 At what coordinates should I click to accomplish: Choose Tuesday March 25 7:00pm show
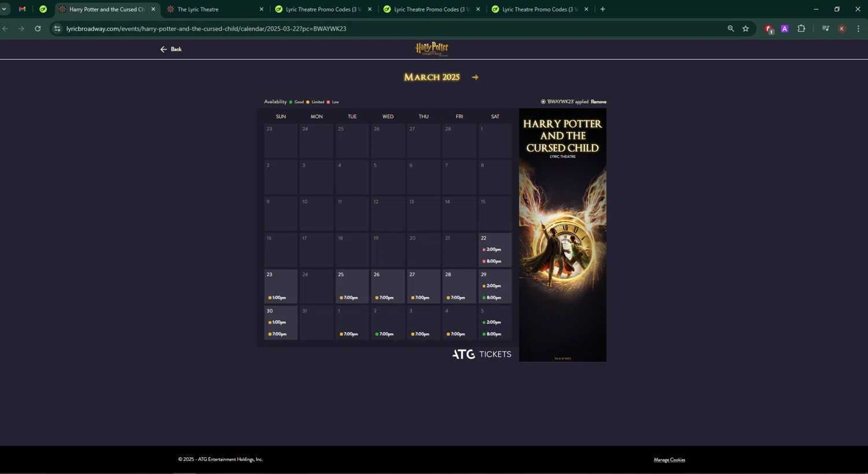[349, 297]
